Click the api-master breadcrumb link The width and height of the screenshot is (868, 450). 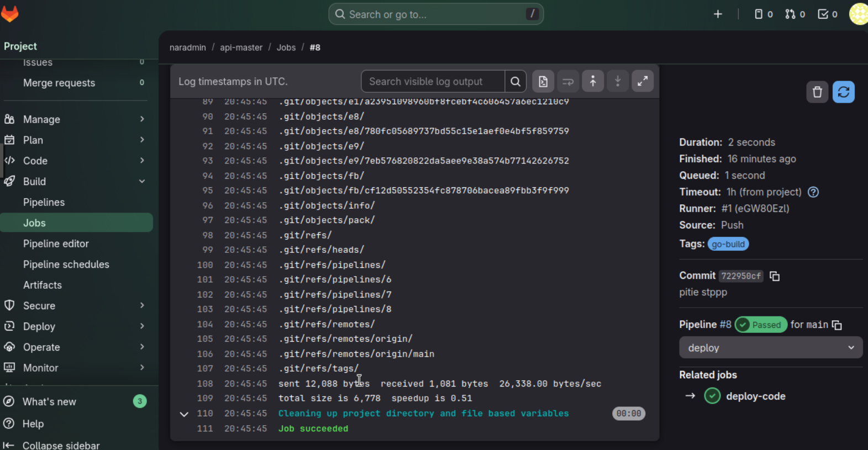241,47
